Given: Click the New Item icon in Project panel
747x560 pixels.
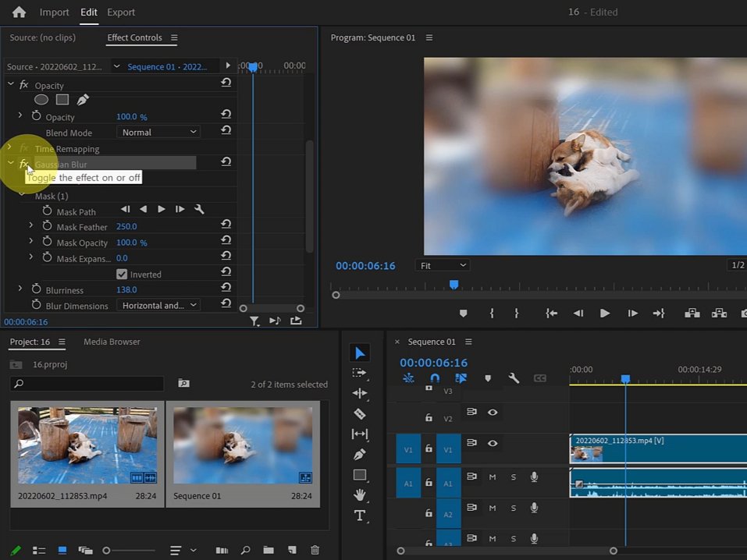Looking at the screenshot, I should pyautogui.click(x=292, y=550).
